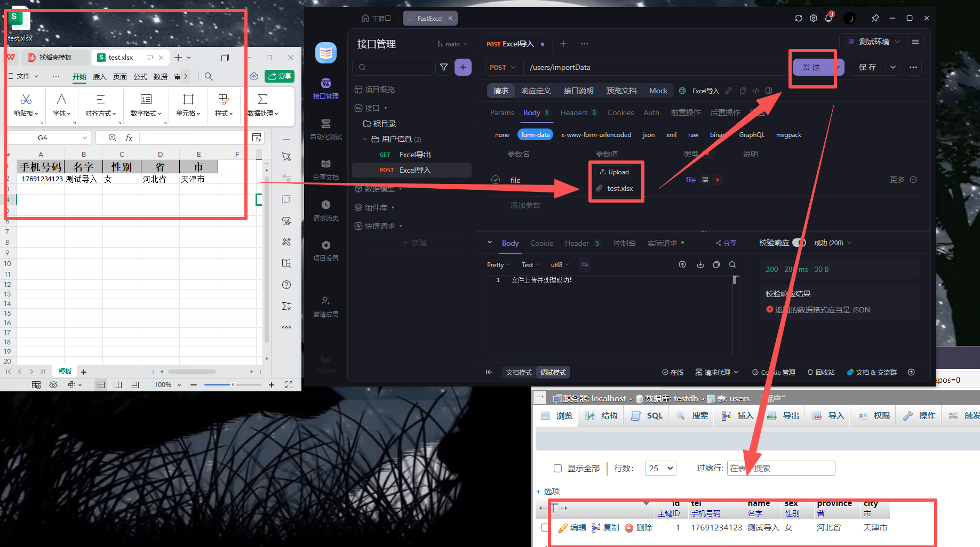Open the notifications bell with a red badge
This screenshot has height=547, width=980.
(828, 18)
